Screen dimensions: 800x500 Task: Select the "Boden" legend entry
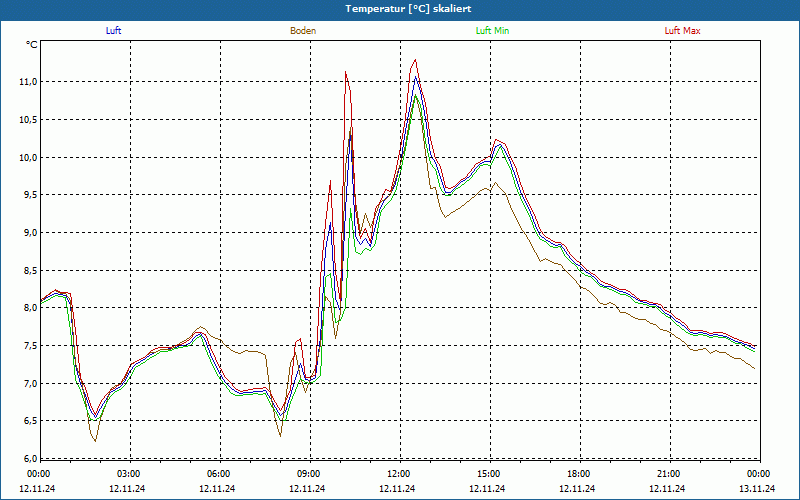(x=303, y=30)
